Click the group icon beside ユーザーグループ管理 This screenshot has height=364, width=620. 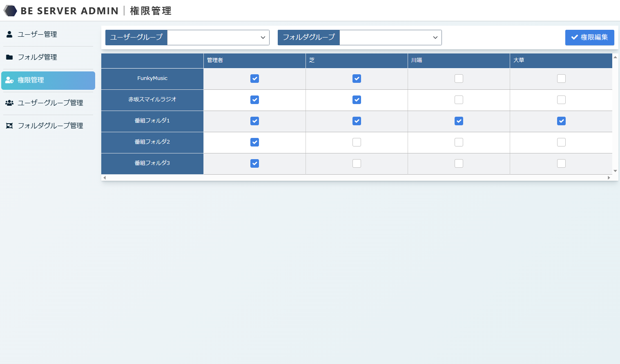[x=9, y=103]
